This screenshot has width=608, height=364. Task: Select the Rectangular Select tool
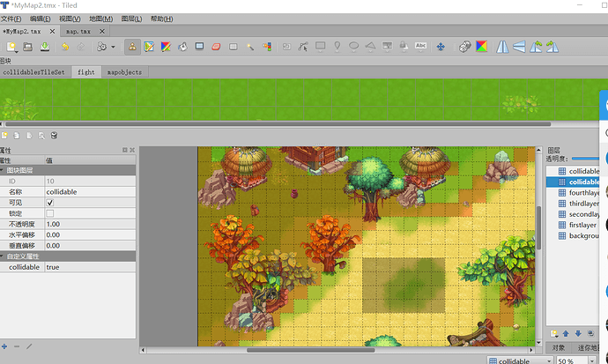pyautogui.click(x=233, y=47)
